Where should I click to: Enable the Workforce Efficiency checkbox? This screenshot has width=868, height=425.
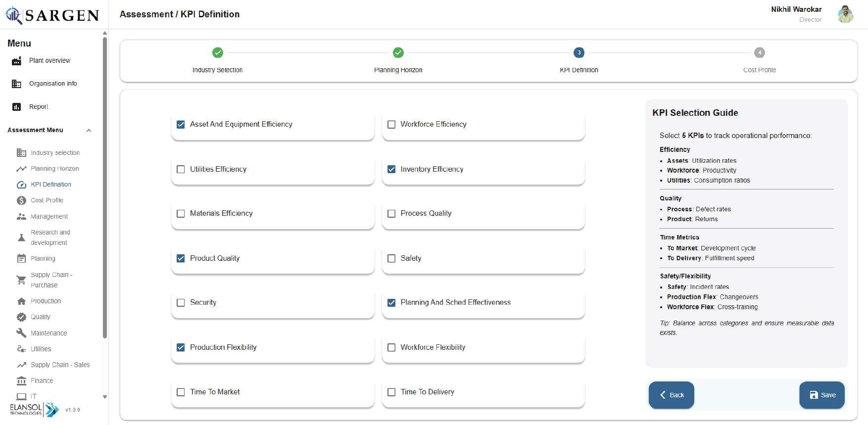391,125
